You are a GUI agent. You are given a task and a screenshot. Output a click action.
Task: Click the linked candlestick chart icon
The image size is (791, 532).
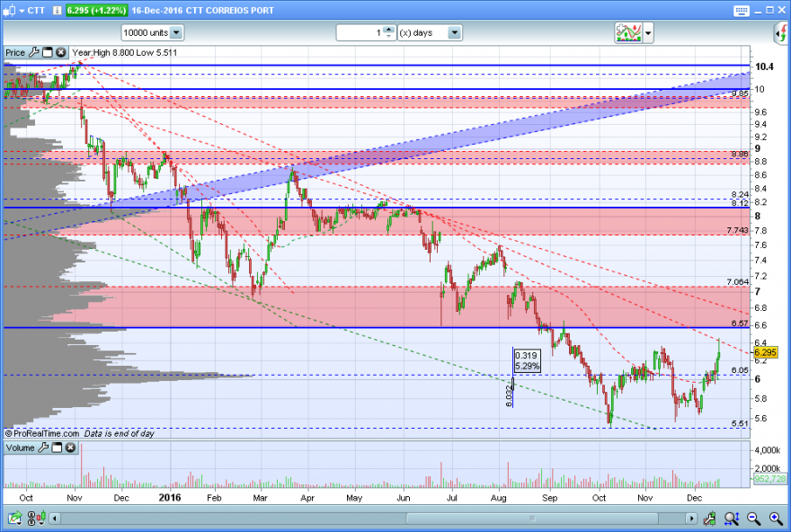coord(36,518)
